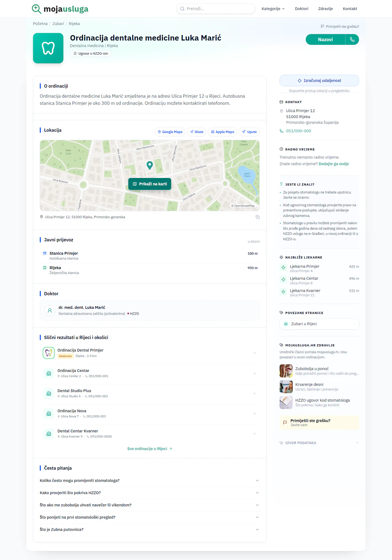This screenshot has width=392, height=560.
Task: Click Izračunaj udaljenost button
Action: 319,81
